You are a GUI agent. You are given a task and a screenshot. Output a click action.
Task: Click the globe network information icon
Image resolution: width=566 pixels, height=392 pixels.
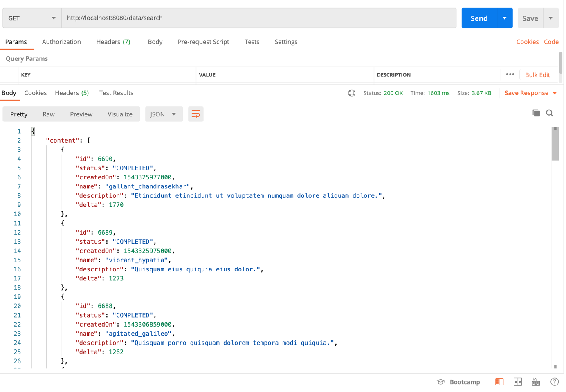pyautogui.click(x=352, y=93)
